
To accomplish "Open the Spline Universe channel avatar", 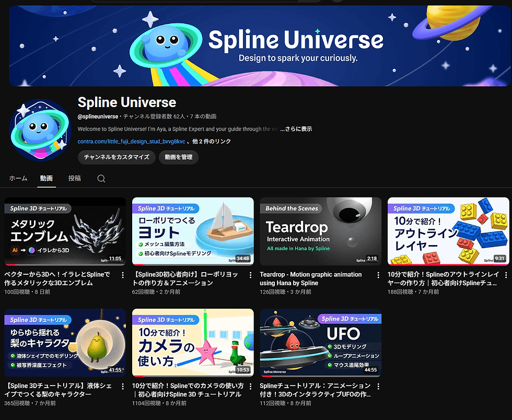I will click(x=41, y=130).
